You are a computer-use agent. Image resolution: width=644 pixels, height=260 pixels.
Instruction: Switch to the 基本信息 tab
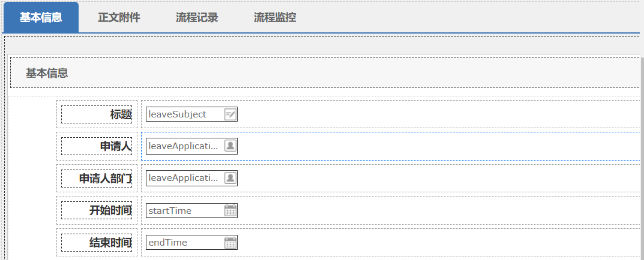click(x=41, y=17)
